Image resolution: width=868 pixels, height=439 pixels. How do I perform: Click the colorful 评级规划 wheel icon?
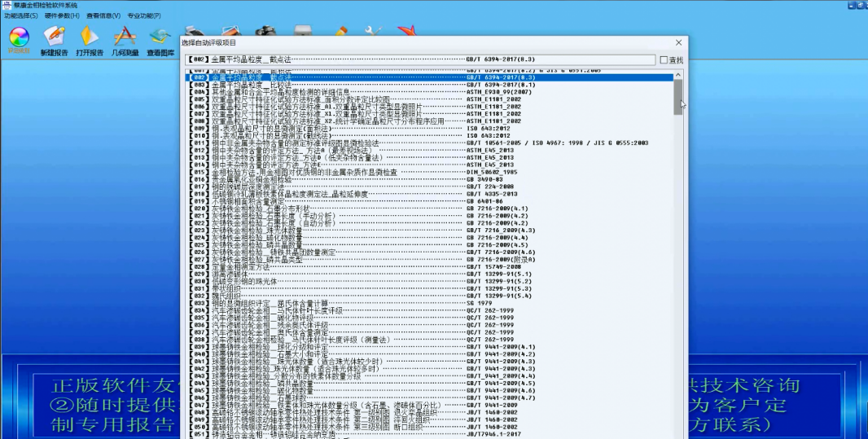click(x=18, y=37)
